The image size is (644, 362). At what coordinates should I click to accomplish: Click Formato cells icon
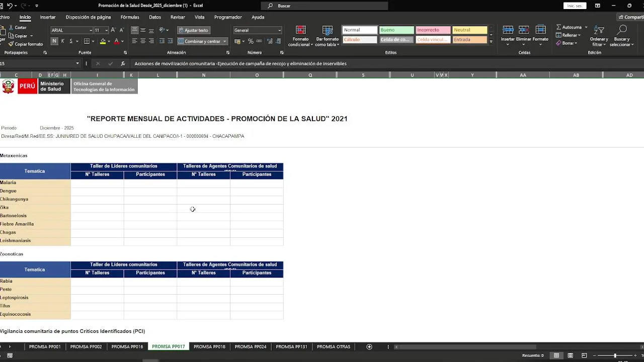541,30
